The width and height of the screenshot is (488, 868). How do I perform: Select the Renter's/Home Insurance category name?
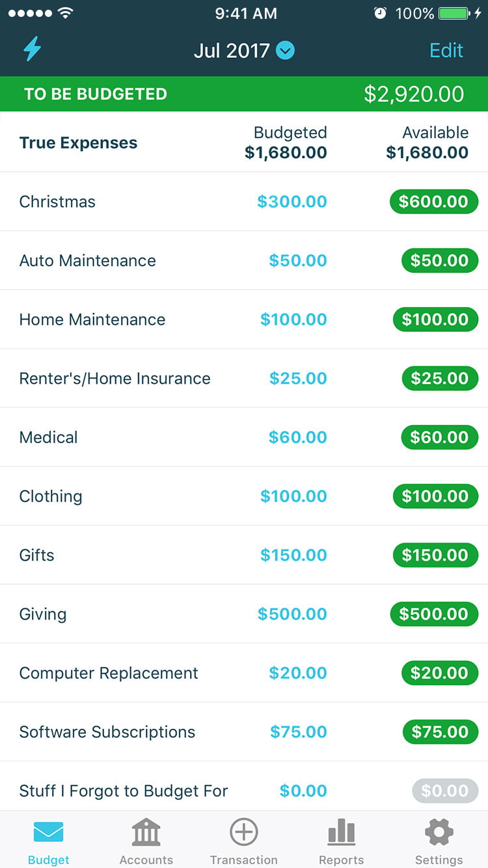click(115, 379)
